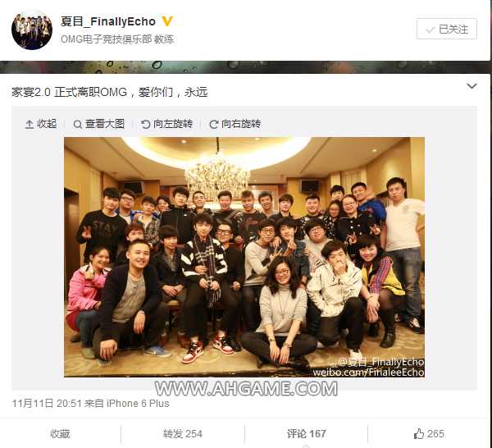This screenshot has width=492, height=448.
Task: Click the rotate-left icon
Action: pos(146,125)
